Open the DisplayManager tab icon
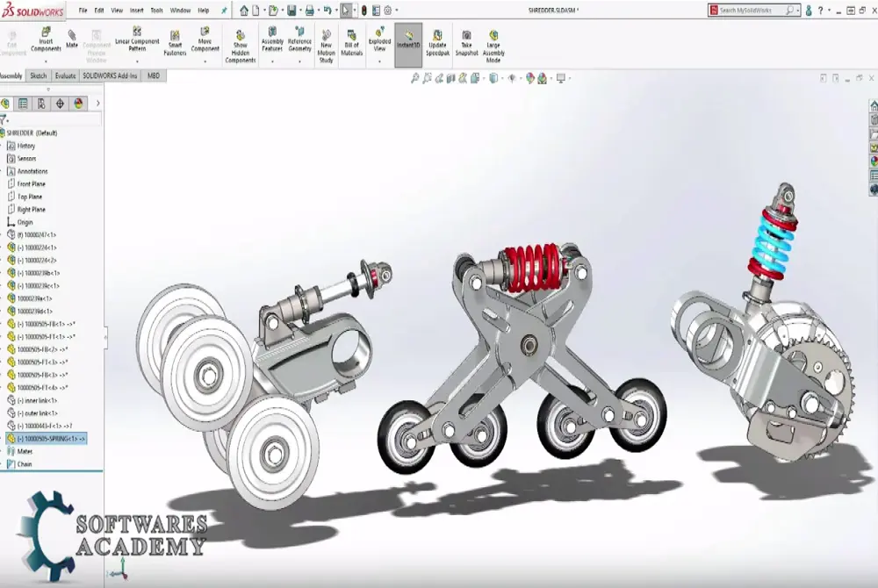 tap(78, 104)
